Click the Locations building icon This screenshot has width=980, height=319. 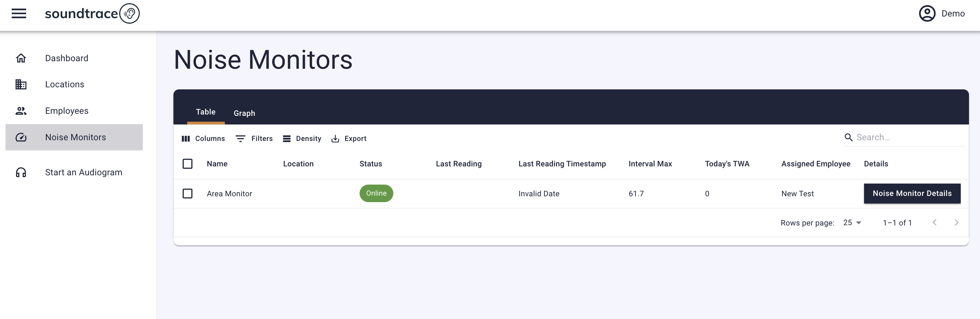pyautogui.click(x=21, y=85)
